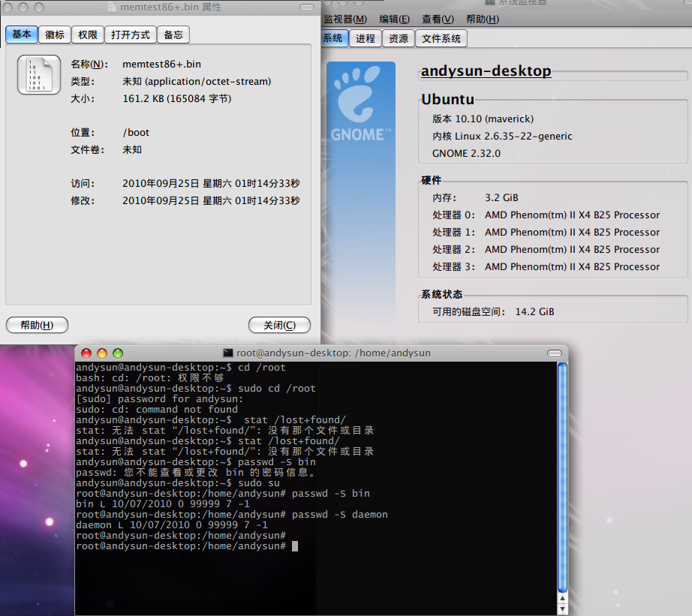Click the blue terminal scrollbar thumb

coord(562,477)
